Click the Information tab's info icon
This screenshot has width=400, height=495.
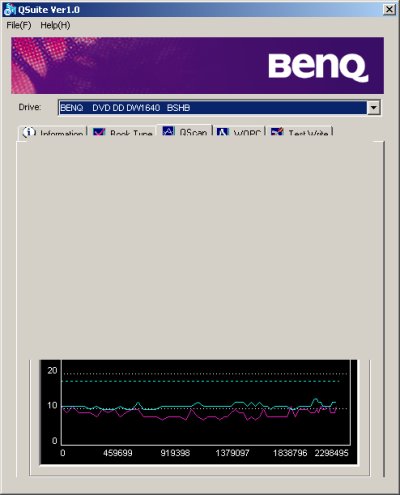tap(29, 133)
